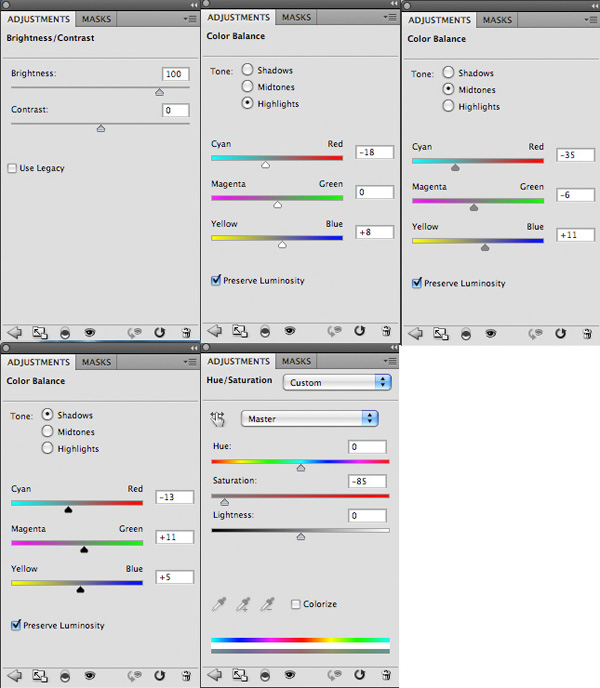This screenshot has height=688, width=600.
Task: Delete adjustment in Highlights Color Balance panel
Action: [x=386, y=331]
